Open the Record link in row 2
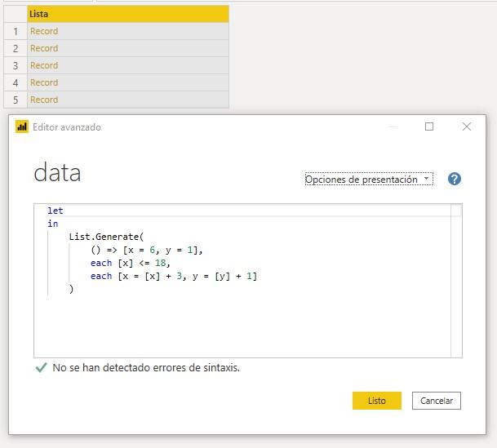The width and height of the screenshot is (497, 448). 44,48
